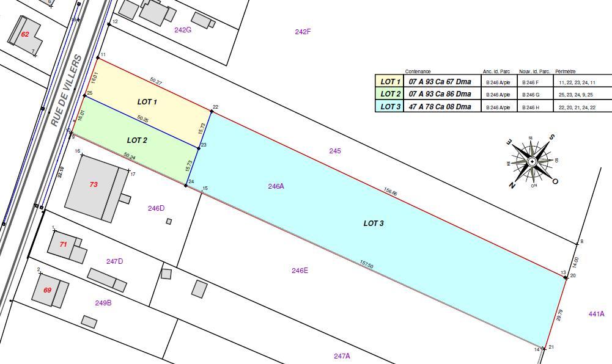Select the LOT 2 parcel on map

pyautogui.click(x=137, y=140)
